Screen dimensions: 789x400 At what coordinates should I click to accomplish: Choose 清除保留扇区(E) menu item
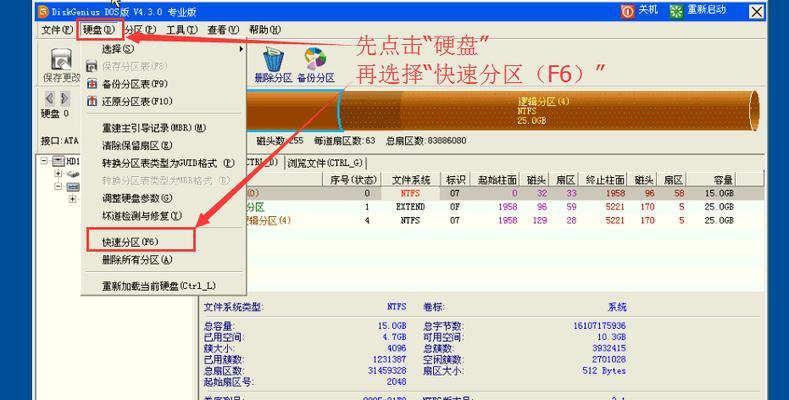click(165, 145)
